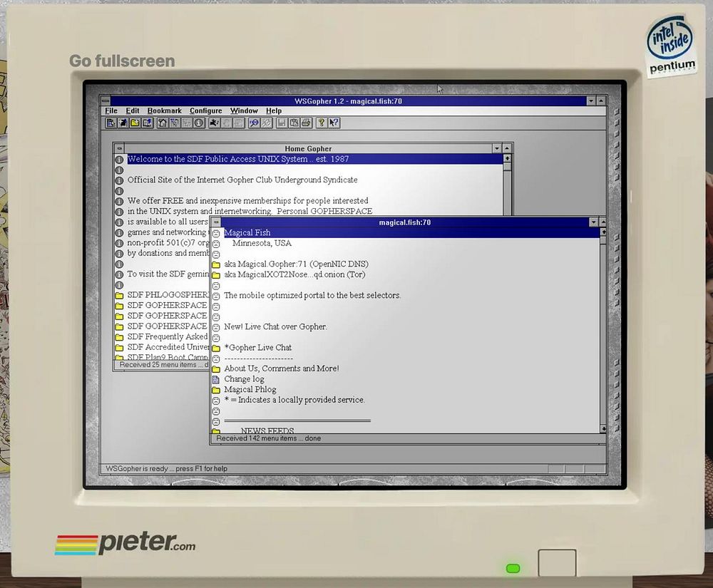Select 'Welcome to the SDF Public Access' row

pos(314,159)
